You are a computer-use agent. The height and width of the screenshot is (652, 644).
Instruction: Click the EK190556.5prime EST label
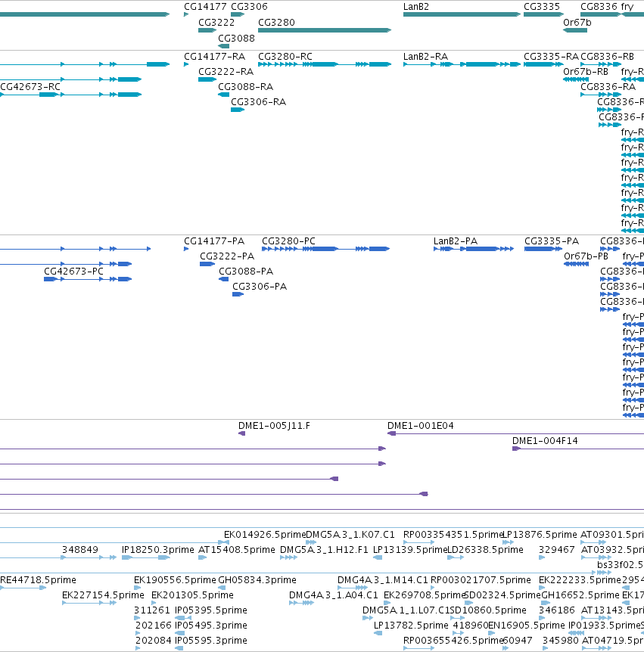coord(175,579)
